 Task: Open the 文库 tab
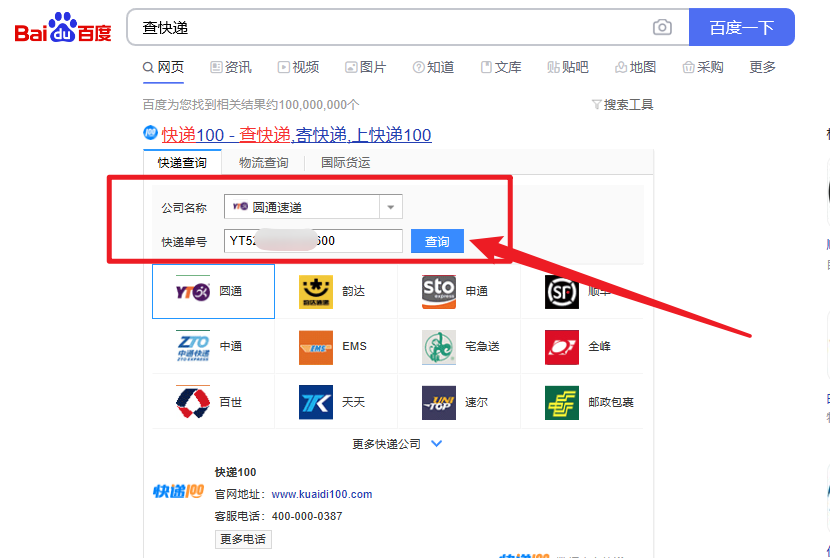501,67
